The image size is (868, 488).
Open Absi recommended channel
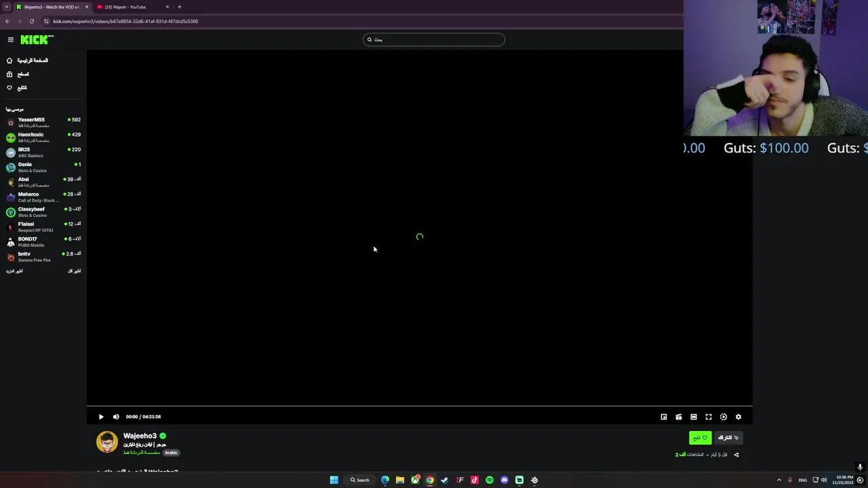(x=43, y=182)
